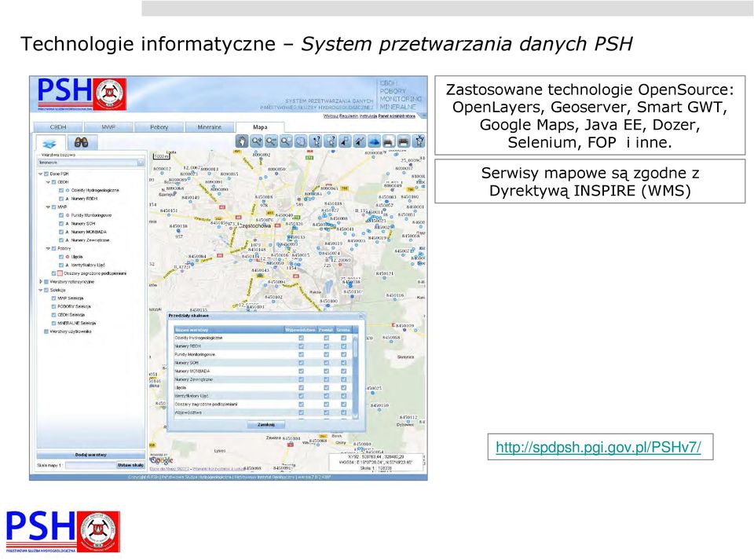The height and width of the screenshot is (560, 754).
Task: Click the Google logo on the map
Action: coord(161,460)
